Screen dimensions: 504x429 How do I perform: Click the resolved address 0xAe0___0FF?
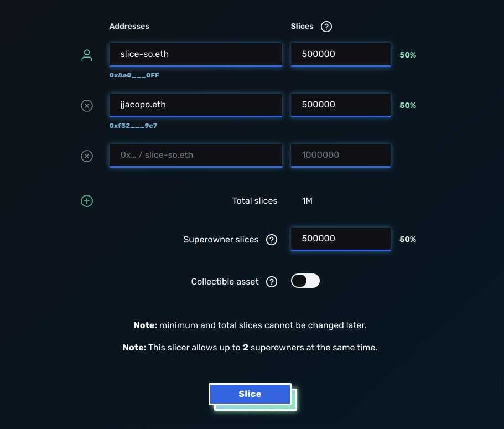click(134, 75)
